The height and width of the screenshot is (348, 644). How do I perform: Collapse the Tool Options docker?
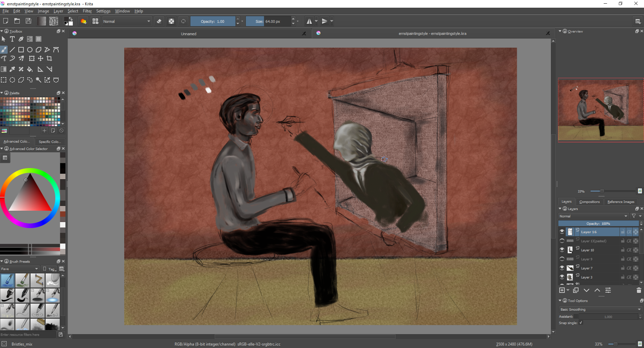pyautogui.click(x=560, y=301)
